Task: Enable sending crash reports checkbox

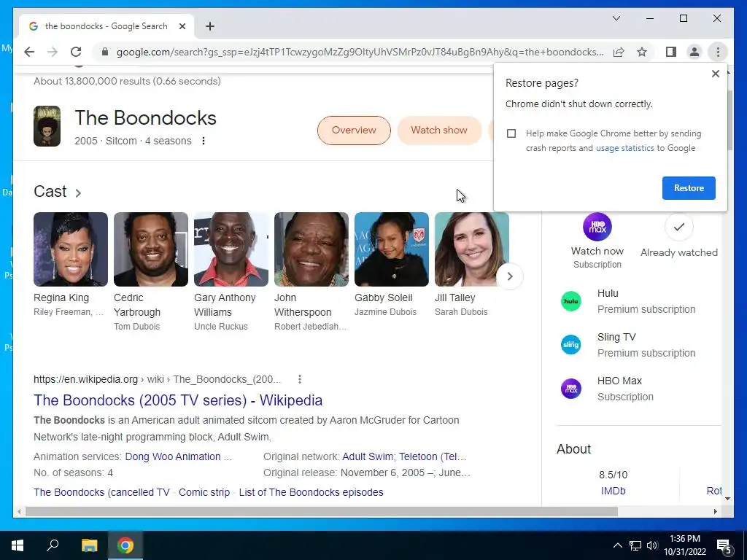Action: [511, 133]
